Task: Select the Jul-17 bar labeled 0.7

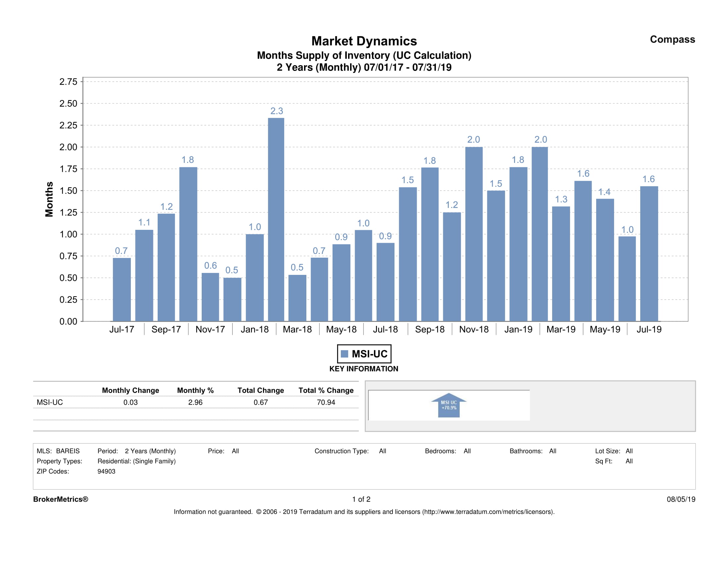Action: pos(122,289)
